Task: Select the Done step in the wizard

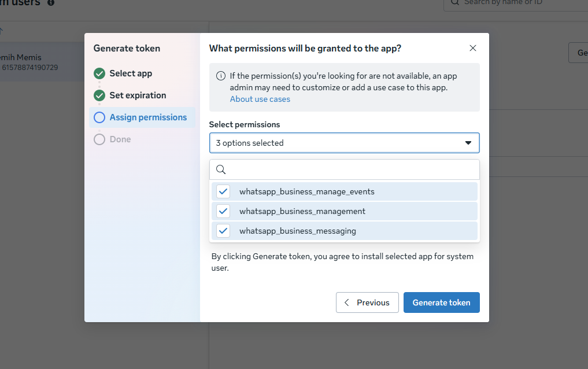Action: tap(120, 139)
